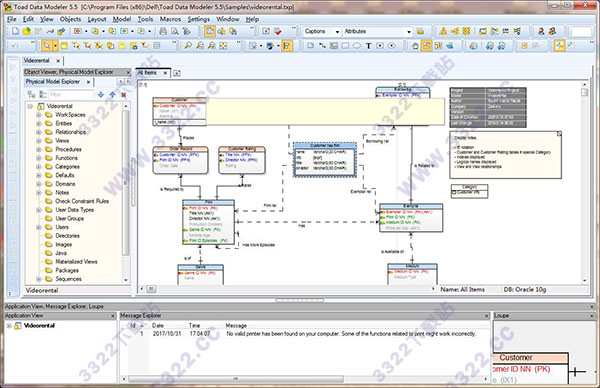Click the image insert tool icon
Viewport: 600px width, 388px height.
[x=334, y=46]
